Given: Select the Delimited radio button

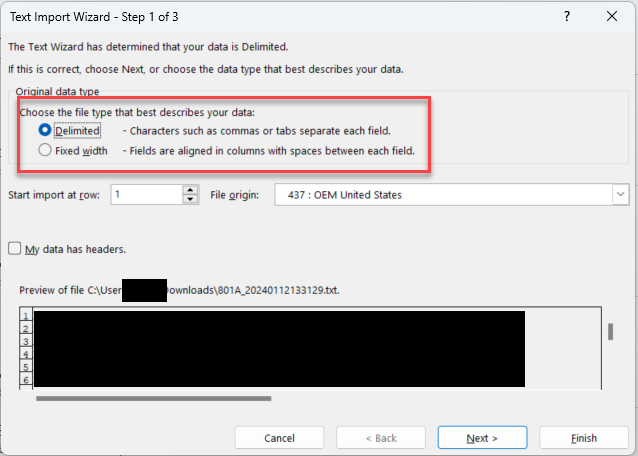Looking at the screenshot, I should tap(45, 130).
